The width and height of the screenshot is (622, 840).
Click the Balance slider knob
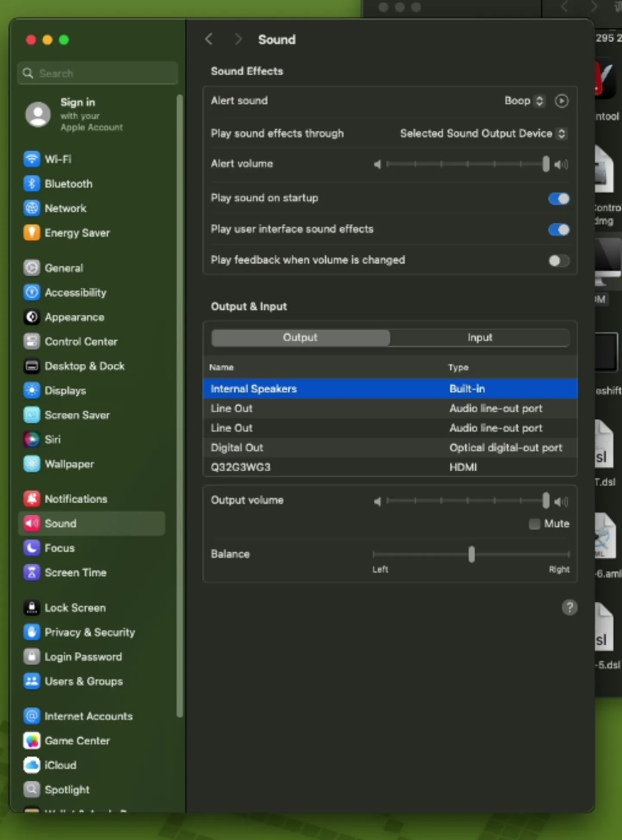click(471, 554)
